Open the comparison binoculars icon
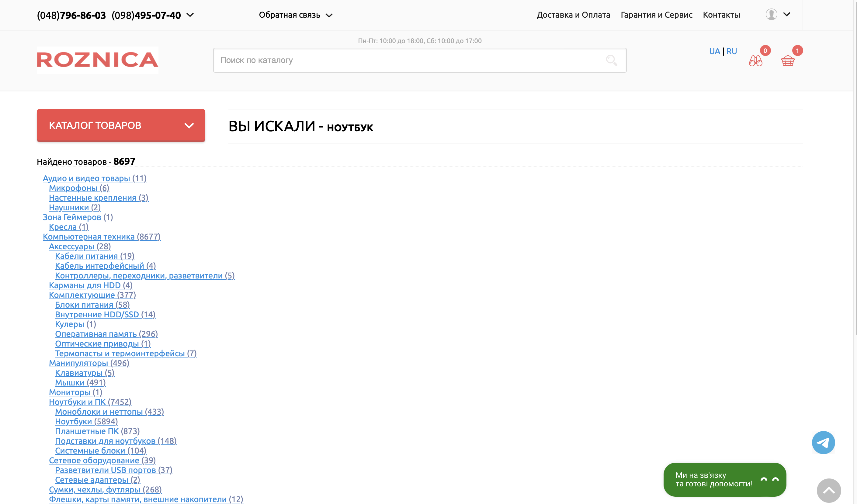 click(755, 61)
